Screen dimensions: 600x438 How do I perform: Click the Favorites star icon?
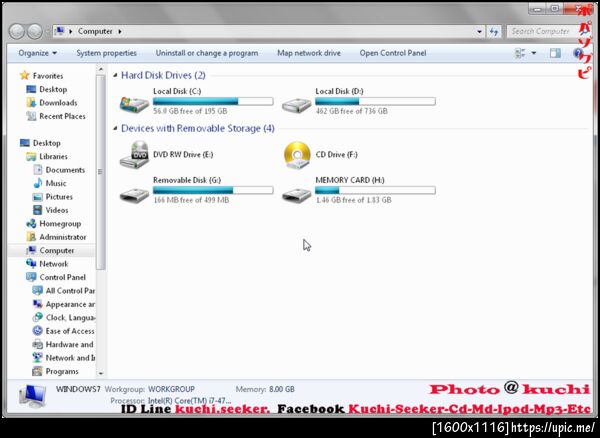tap(24, 75)
